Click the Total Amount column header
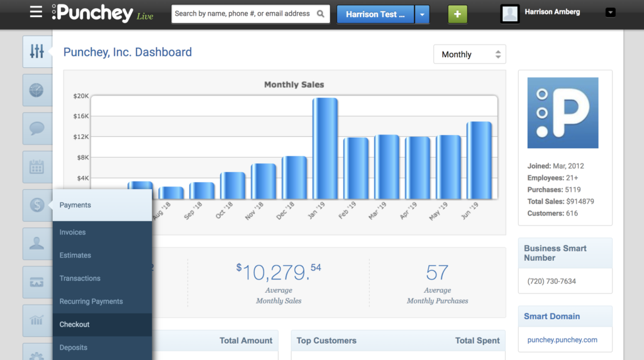The height and width of the screenshot is (360, 644). click(246, 341)
